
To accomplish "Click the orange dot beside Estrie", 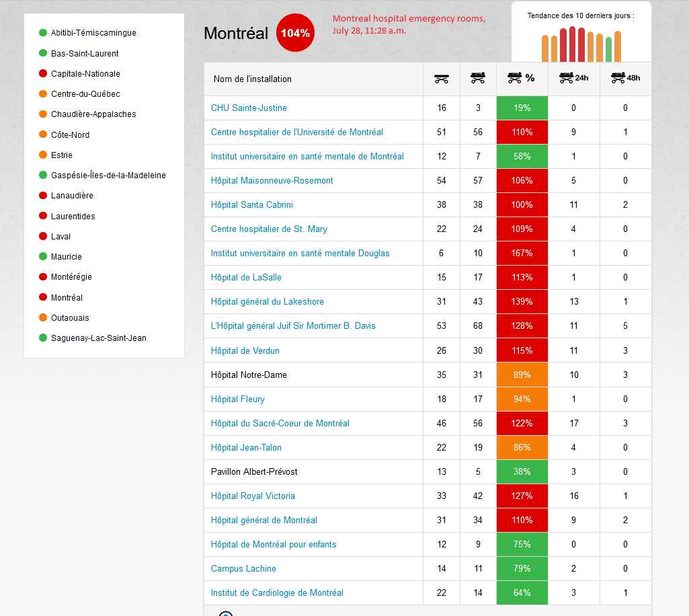I will coord(43,155).
